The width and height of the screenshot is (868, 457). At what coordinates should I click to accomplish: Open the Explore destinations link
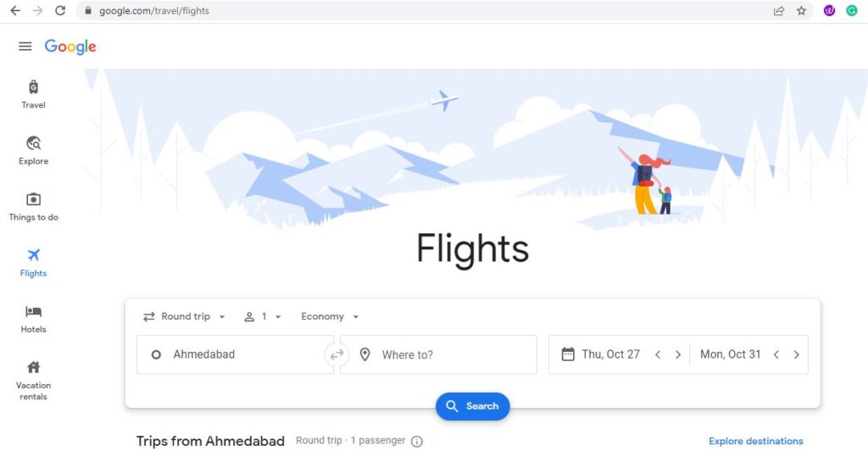[755, 441]
